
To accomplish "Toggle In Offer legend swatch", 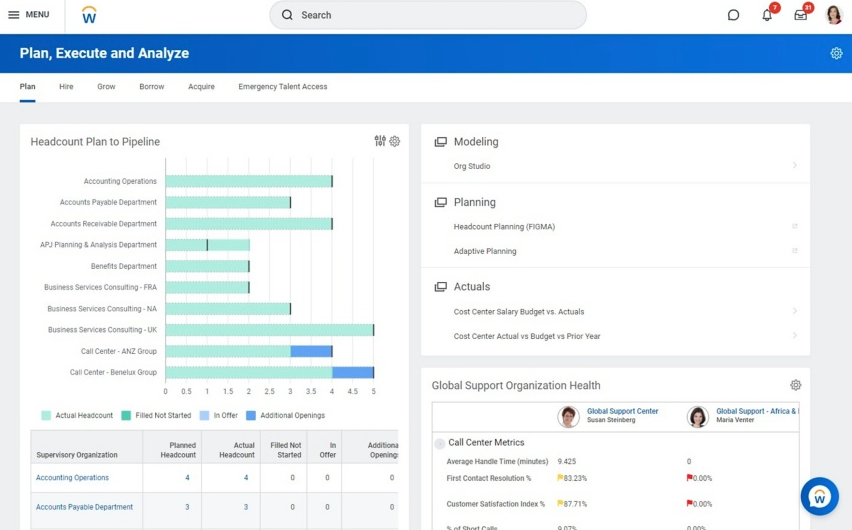I will 204,415.
